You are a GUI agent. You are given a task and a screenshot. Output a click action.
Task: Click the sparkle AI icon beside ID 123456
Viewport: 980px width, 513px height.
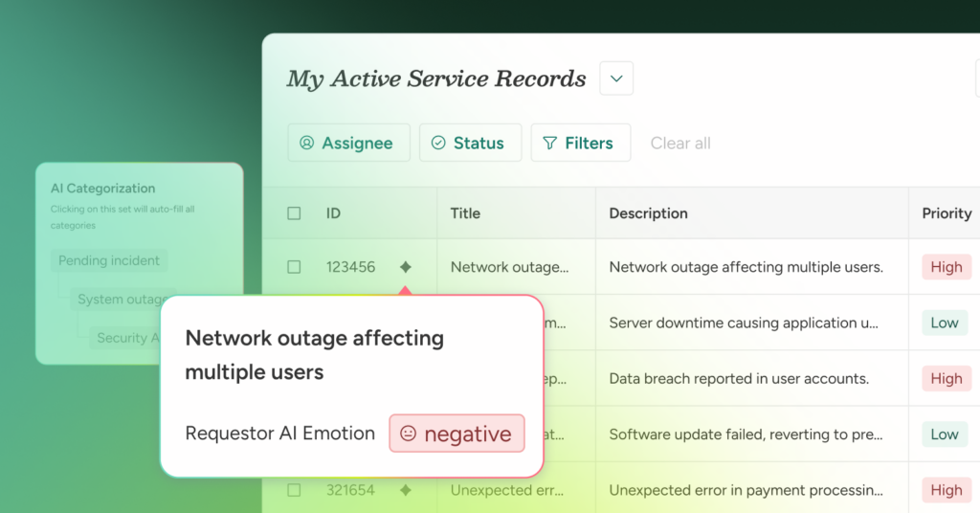(x=406, y=267)
